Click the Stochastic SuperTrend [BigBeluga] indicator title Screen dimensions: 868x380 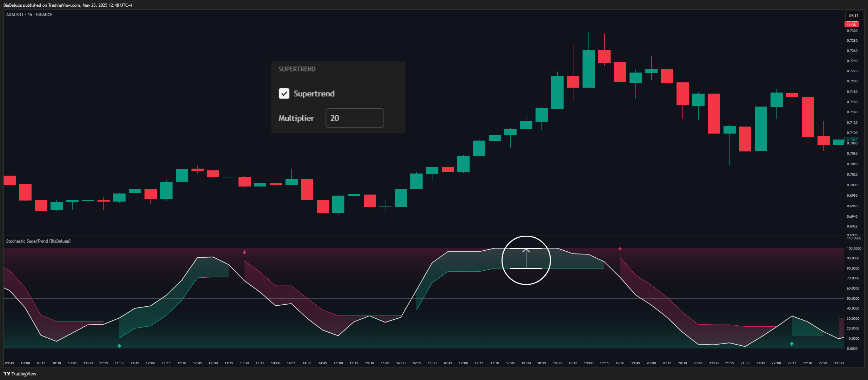pos(38,241)
